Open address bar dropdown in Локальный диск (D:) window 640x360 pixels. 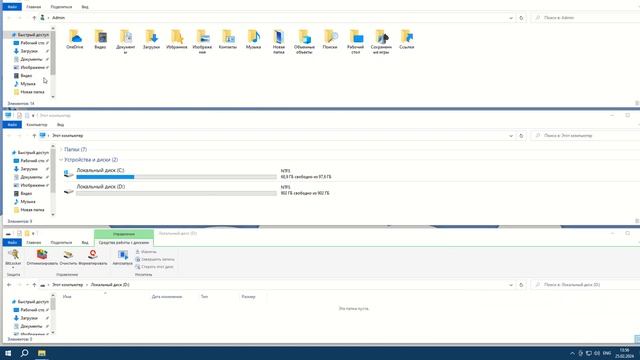click(511, 285)
